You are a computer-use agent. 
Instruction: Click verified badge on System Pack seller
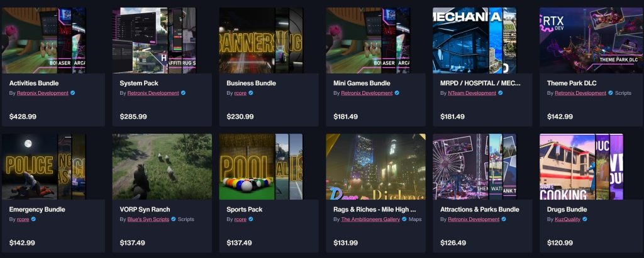coord(183,93)
